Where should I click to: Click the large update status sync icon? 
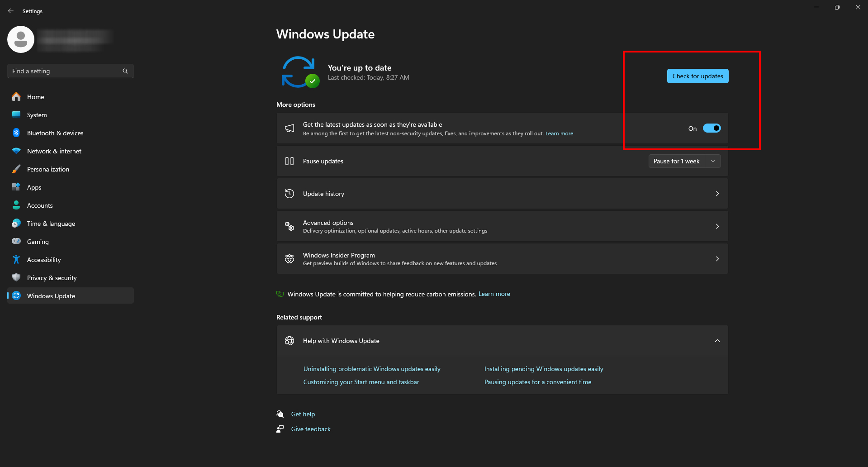point(300,72)
